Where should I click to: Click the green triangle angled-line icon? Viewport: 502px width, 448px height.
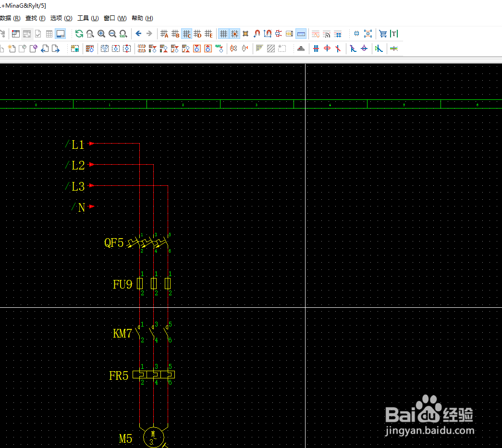point(379,48)
